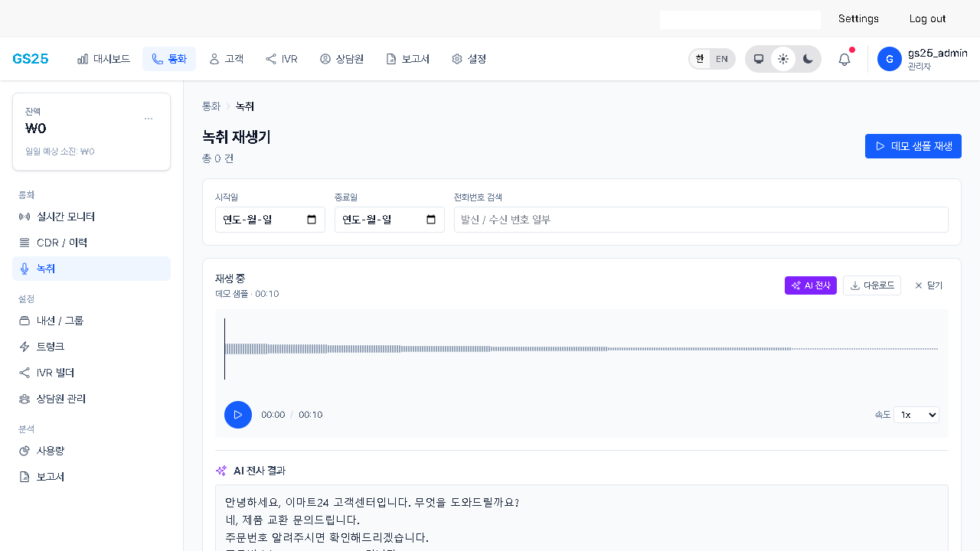This screenshot has width=980, height=551.
Task: Open the 속도 playback speed dropdown
Action: click(916, 415)
